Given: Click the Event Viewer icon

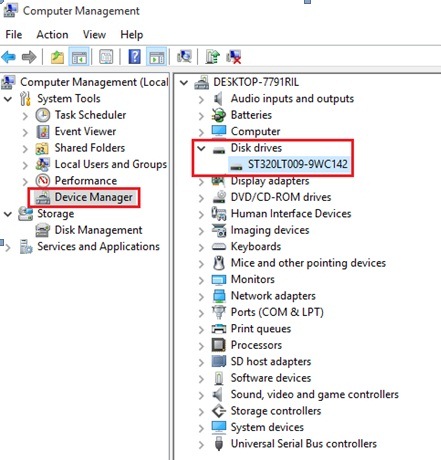Looking at the screenshot, I should click(43, 131).
